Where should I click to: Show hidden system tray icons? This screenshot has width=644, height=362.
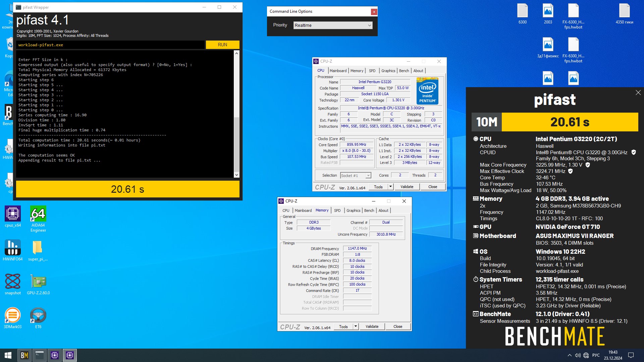[570, 355]
